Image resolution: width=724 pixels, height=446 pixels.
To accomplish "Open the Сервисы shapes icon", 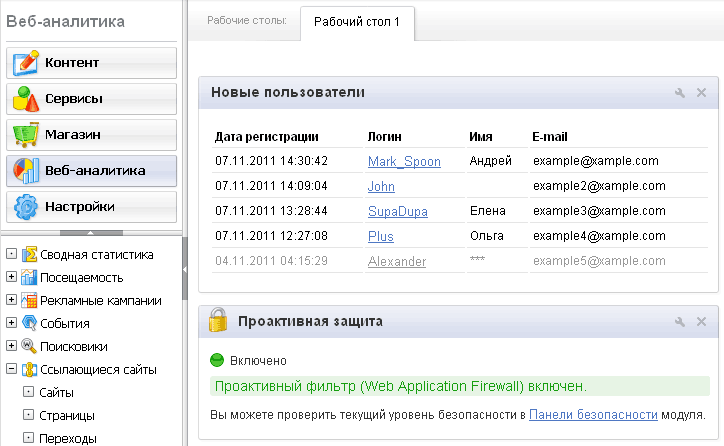I will [x=26, y=98].
